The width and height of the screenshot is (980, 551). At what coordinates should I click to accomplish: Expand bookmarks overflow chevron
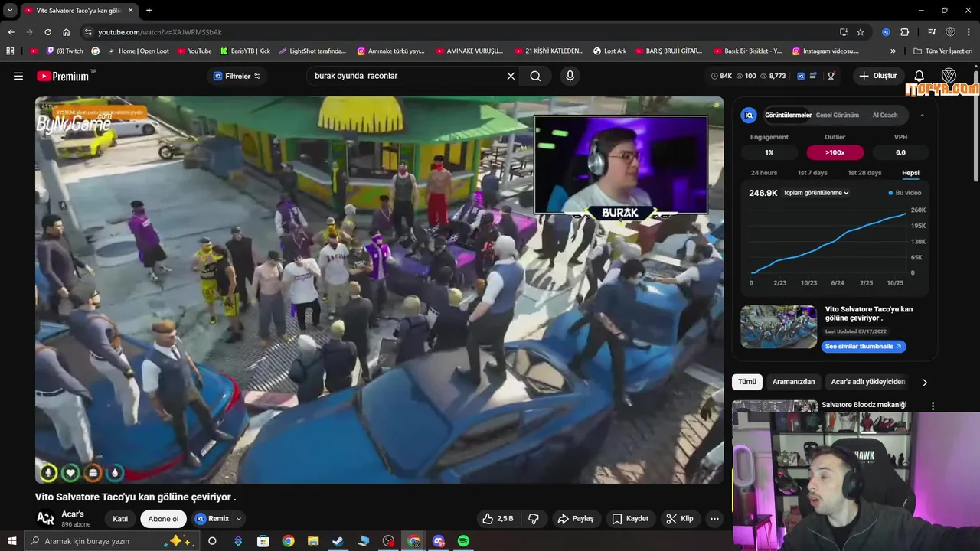[x=893, y=51]
